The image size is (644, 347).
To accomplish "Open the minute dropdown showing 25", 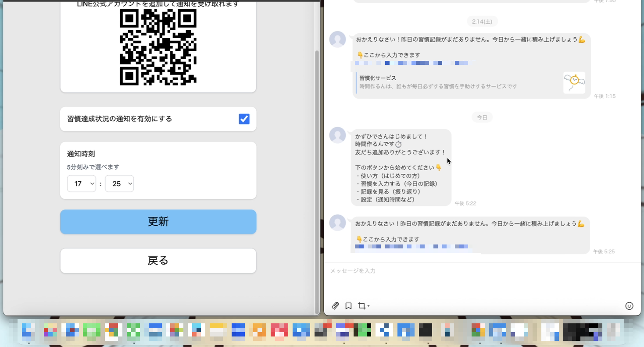I will click(x=119, y=184).
